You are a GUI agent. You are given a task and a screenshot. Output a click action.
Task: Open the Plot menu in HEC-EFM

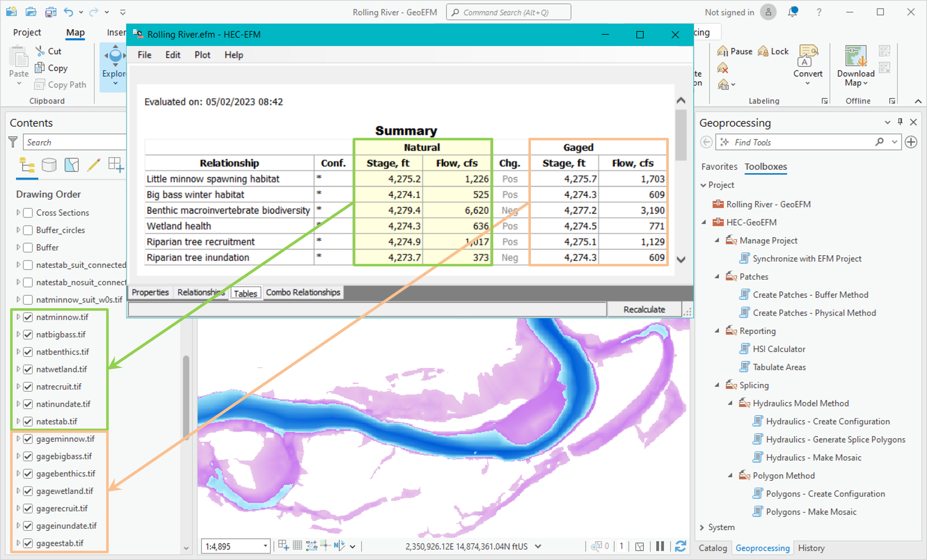[x=203, y=55]
